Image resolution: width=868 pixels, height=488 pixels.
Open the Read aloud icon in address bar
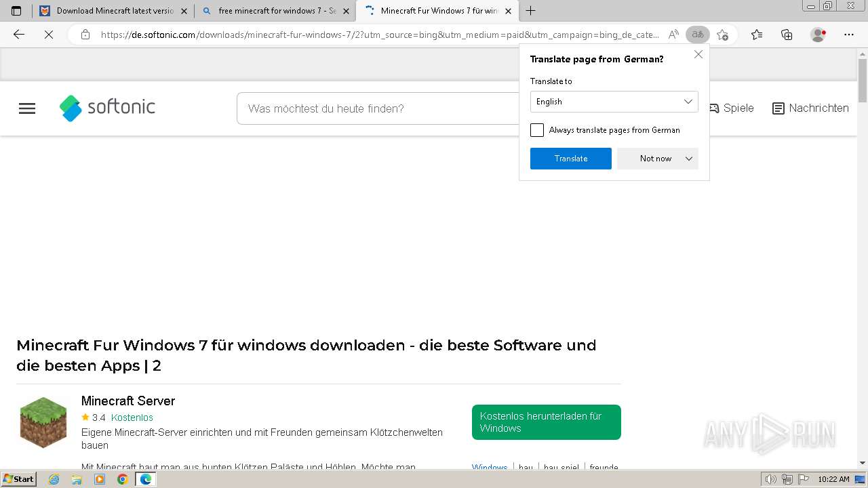click(673, 35)
